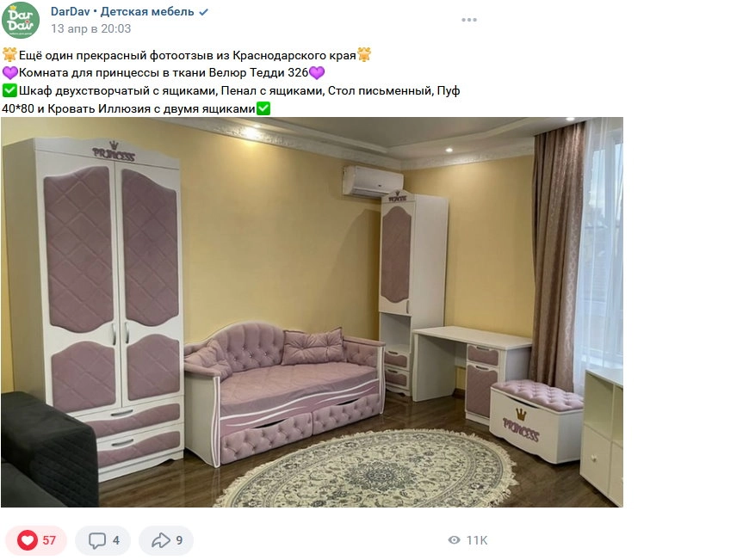Image resolution: width=749 pixels, height=560 pixels.
Task: Click the 11K views counter
Action: pyautogui.click(x=477, y=540)
